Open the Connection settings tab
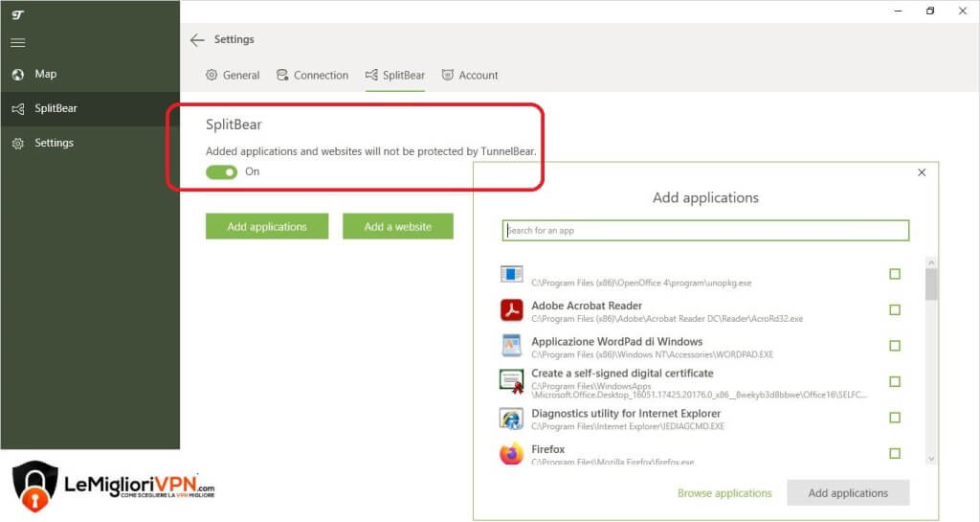Viewport: 980px width, 522px height. pyautogui.click(x=313, y=76)
